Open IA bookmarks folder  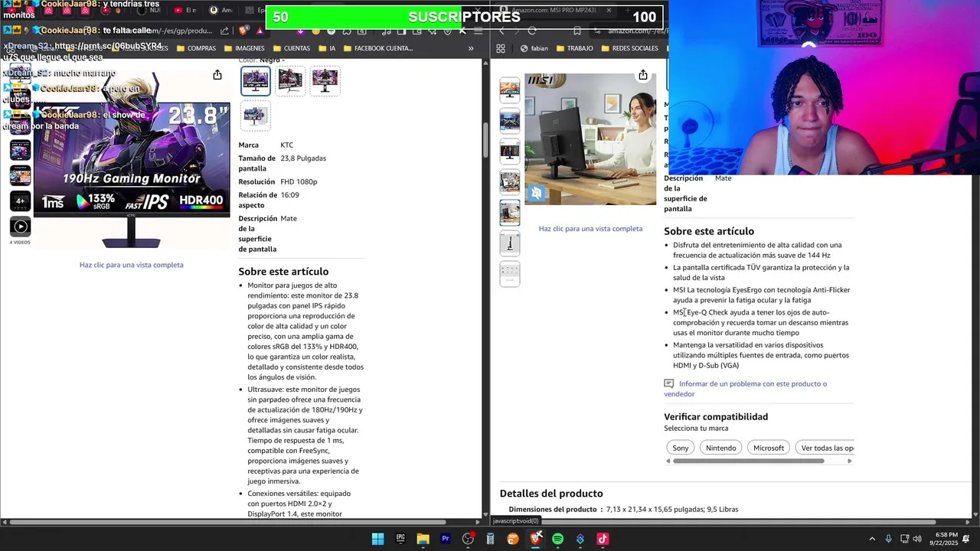click(x=326, y=48)
